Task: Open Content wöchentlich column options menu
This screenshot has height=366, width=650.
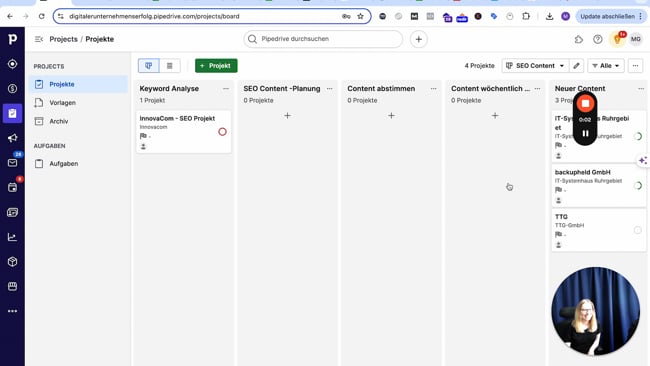Action: point(537,88)
